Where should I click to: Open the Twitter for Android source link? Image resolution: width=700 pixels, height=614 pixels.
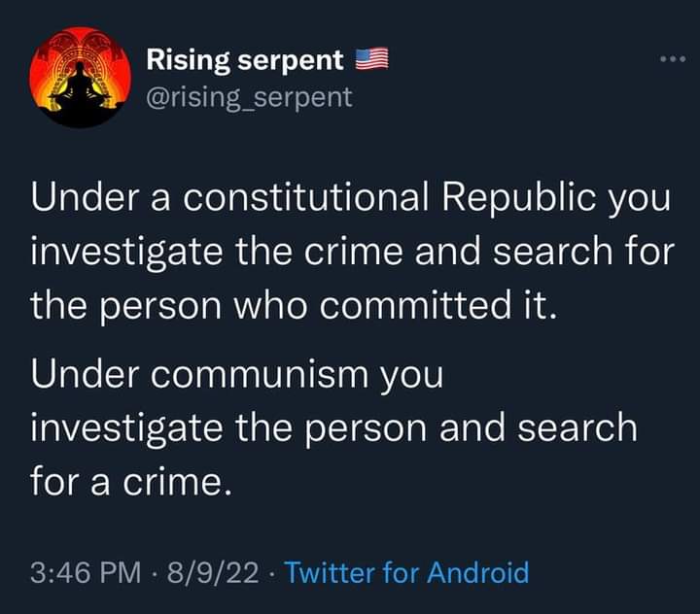tap(407, 572)
